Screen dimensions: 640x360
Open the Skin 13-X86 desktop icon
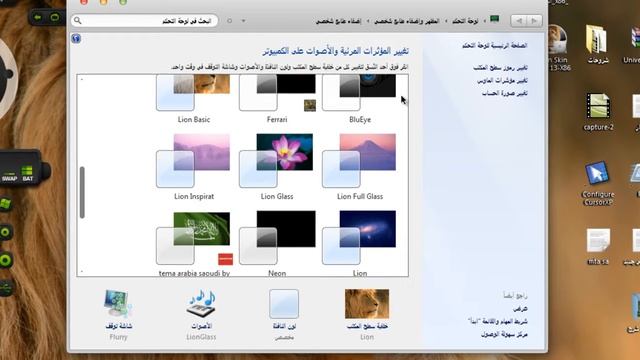point(559,48)
